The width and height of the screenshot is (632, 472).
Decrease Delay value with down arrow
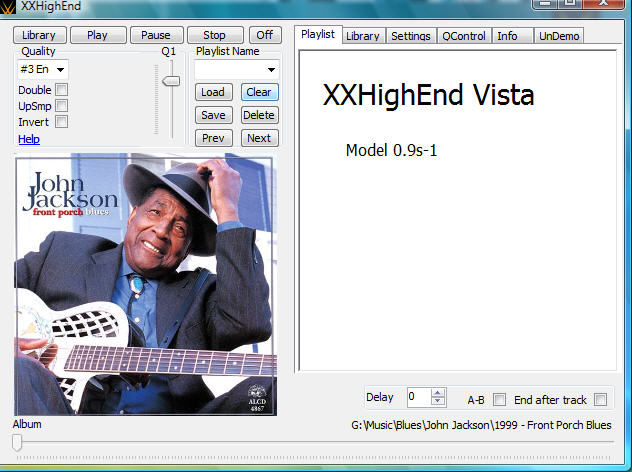tap(438, 401)
